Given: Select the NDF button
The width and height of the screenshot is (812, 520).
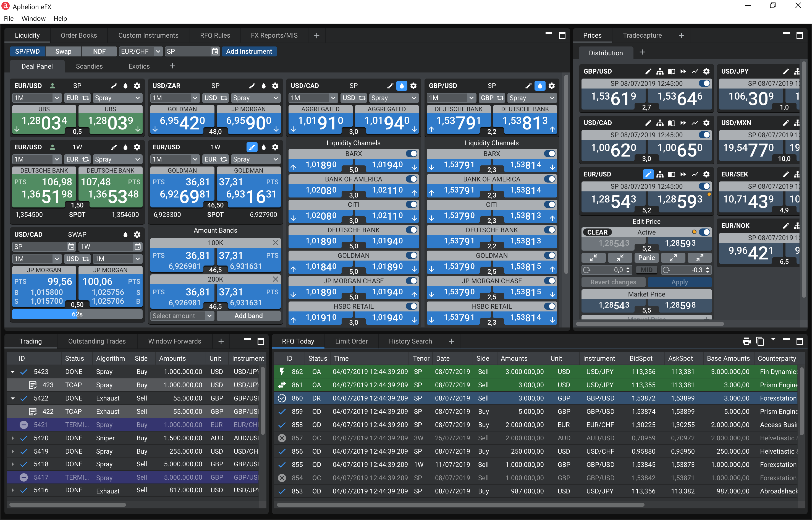Looking at the screenshot, I should tap(99, 51).
